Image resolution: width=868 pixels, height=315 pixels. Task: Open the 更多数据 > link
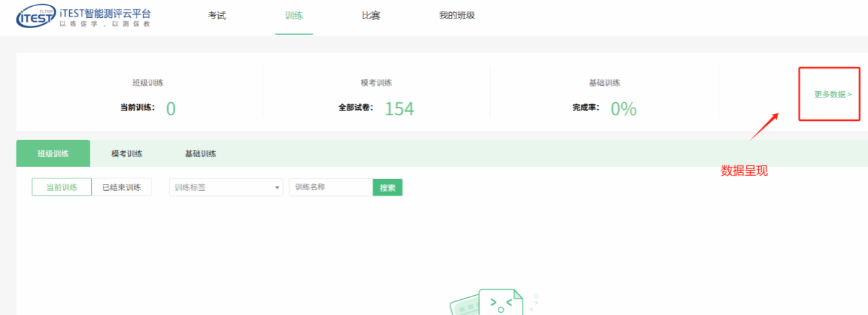click(x=832, y=95)
